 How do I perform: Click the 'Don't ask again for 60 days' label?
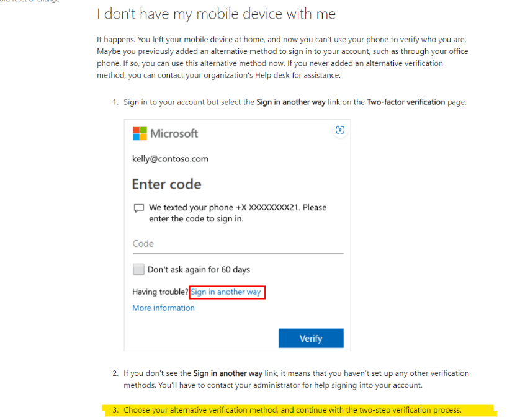(x=199, y=270)
